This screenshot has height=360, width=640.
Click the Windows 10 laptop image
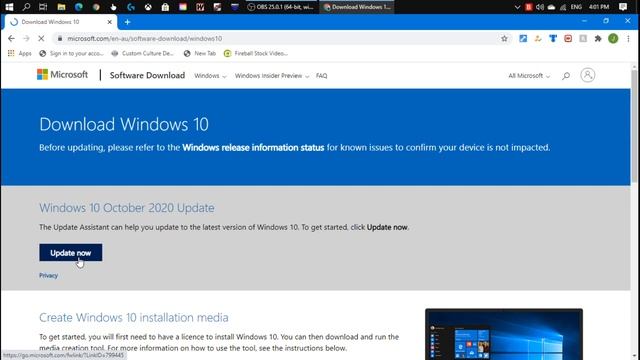click(x=504, y=334)
